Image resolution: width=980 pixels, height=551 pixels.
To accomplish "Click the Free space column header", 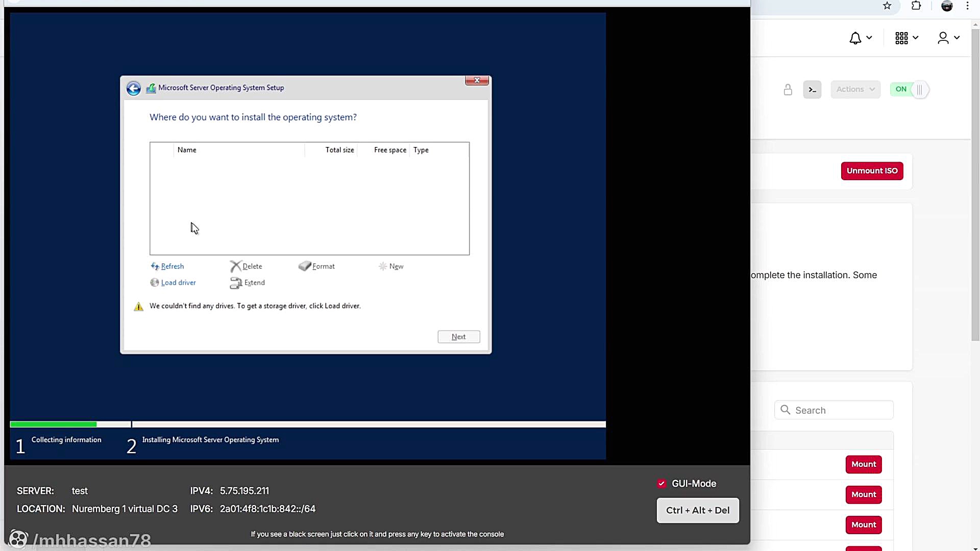I will [x=390, y=150].
